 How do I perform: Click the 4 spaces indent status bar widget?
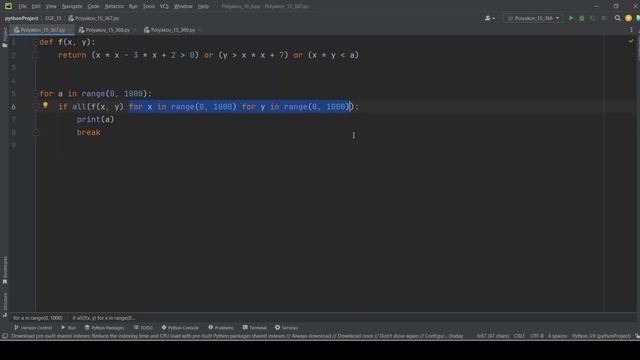click(x=558, y=336)
